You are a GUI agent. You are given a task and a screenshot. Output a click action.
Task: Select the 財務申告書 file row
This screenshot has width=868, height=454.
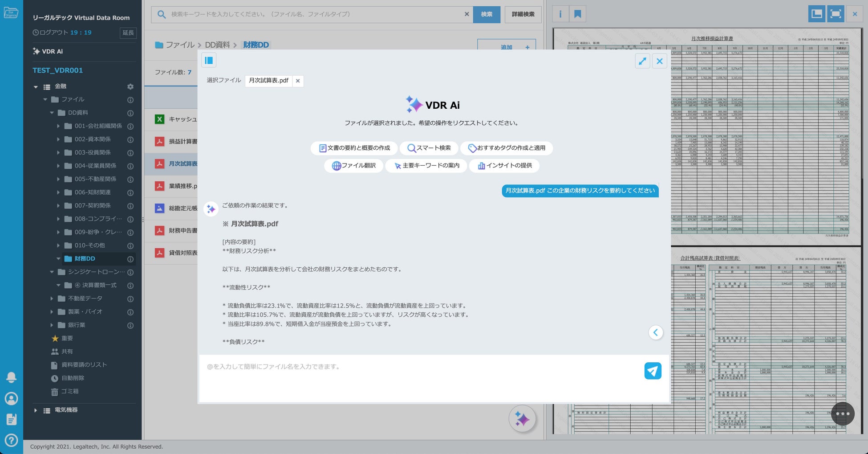(171, 230)
